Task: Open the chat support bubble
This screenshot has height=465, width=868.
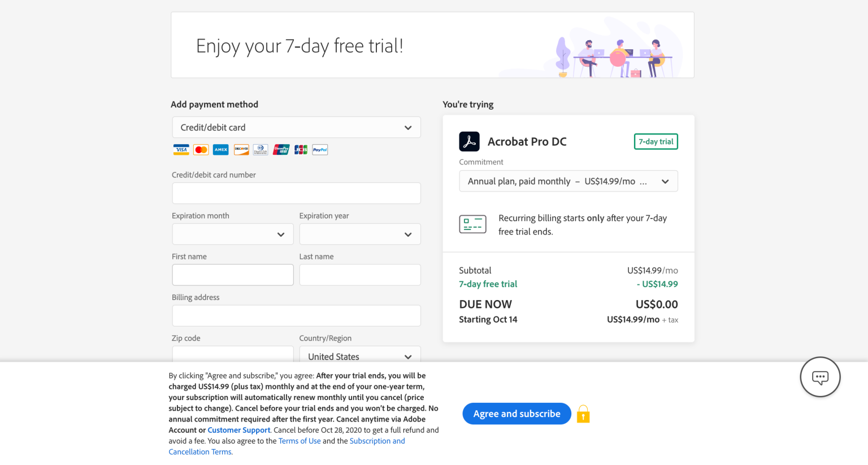Action: click(x=820, y=377)
